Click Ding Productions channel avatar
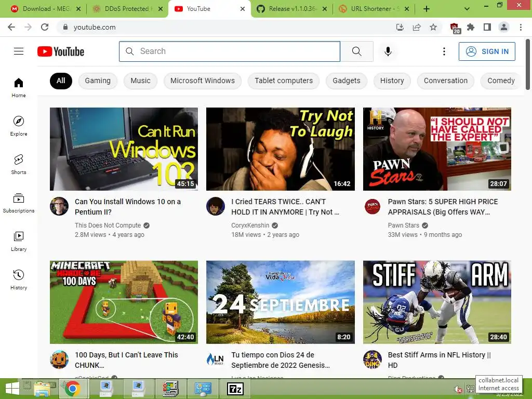Screen dimensions: 532x399 pyautogui.click(x=372, y=360)
